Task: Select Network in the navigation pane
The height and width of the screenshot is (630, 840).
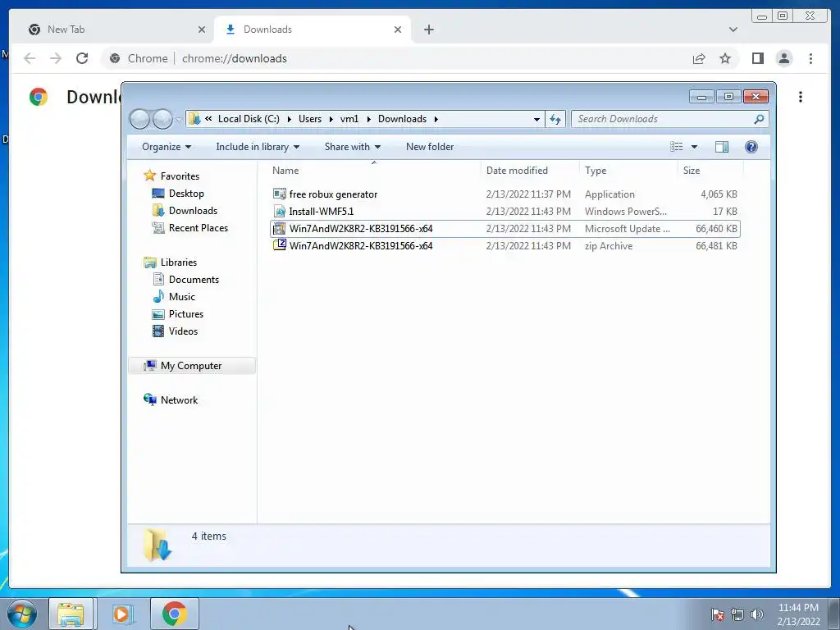Action: tap(179, 400)
